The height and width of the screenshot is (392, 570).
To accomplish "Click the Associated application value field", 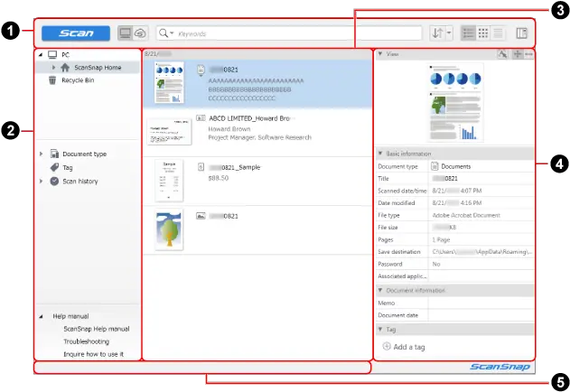I will 481,276.
